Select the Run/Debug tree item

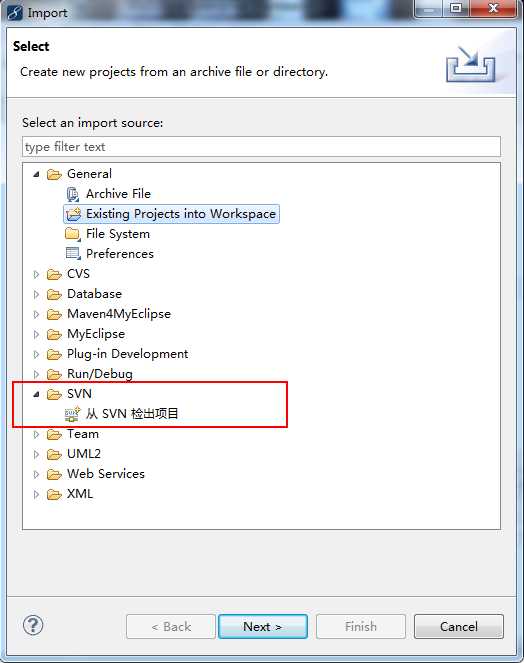(100, 374)
